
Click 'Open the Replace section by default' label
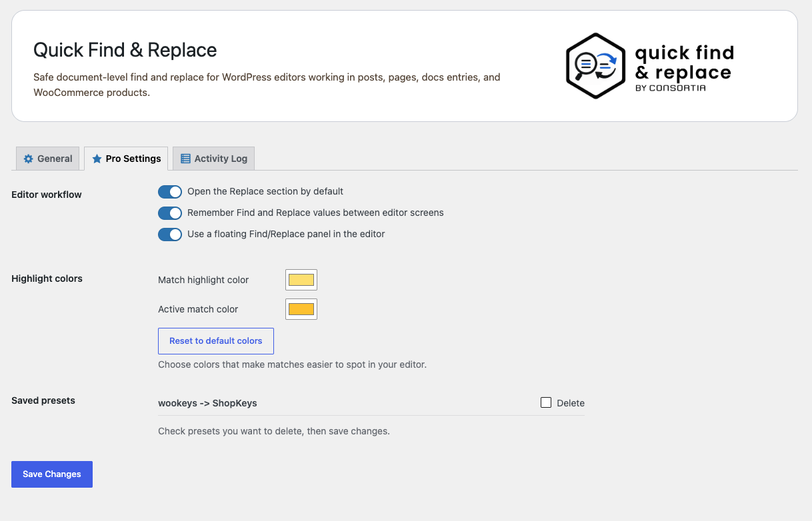coord(265,191)
